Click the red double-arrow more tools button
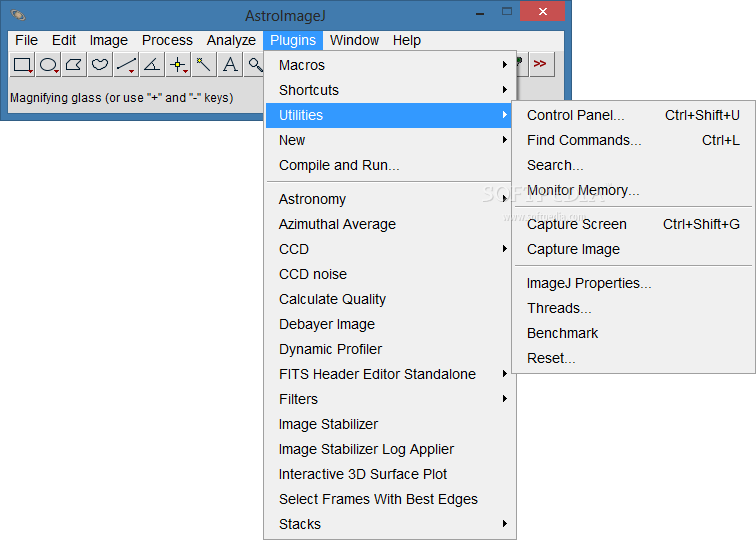This screenshot has height=540, width=756. click(x=541, y=64)
